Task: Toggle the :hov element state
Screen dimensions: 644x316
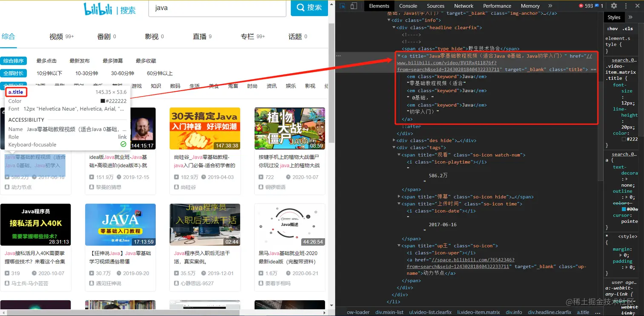Action: 612,28
